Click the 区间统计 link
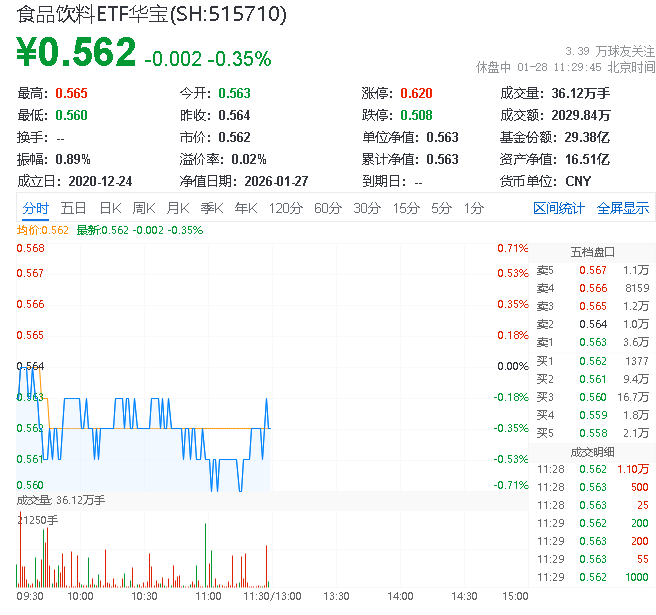Viewport: 656px width, 615px height. 559,208
